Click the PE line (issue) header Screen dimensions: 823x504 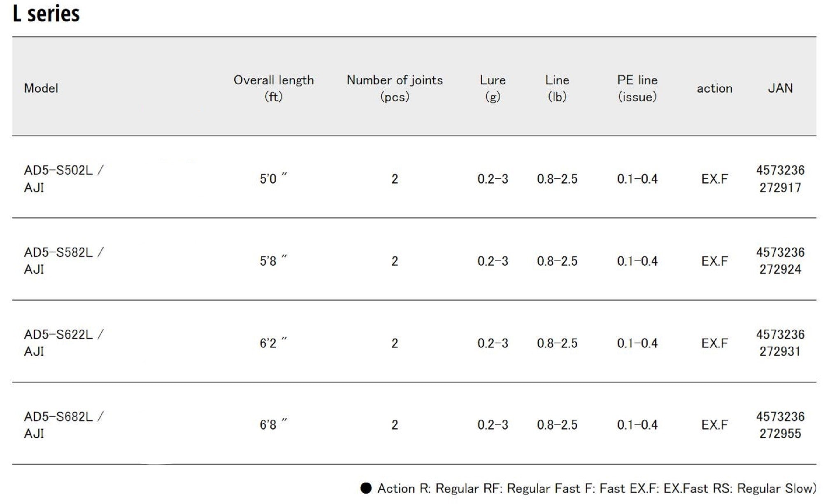(x=637, y=88)
